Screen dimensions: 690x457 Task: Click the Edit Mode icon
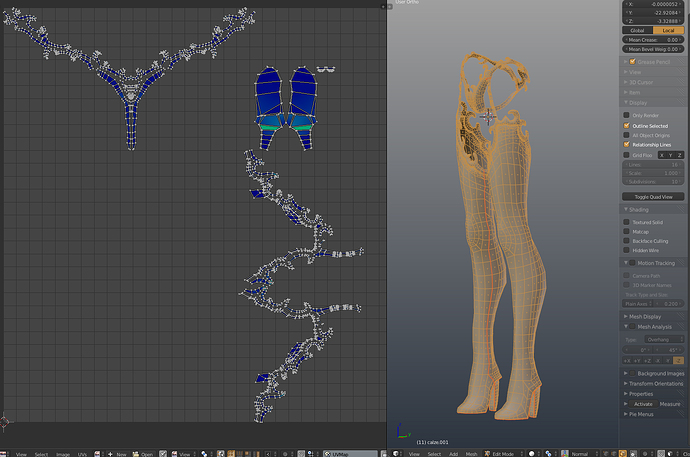click(x=487, y=453)
